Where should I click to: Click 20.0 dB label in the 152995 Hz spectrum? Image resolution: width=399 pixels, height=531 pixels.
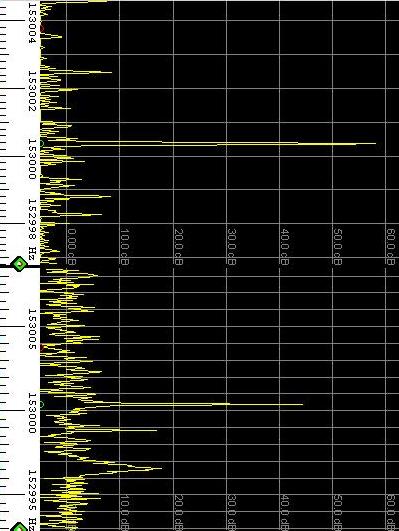click(178, 512)
